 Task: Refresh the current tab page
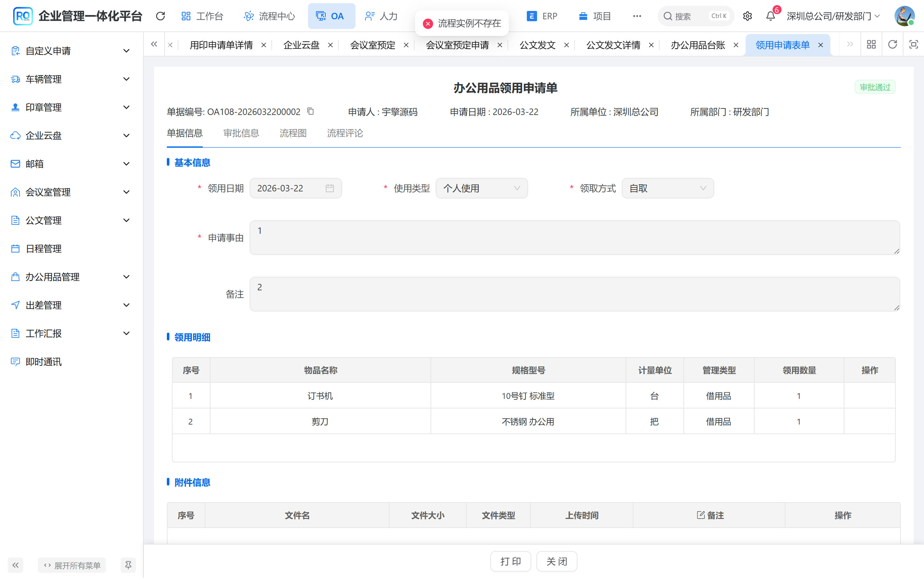tap(892, 45)
